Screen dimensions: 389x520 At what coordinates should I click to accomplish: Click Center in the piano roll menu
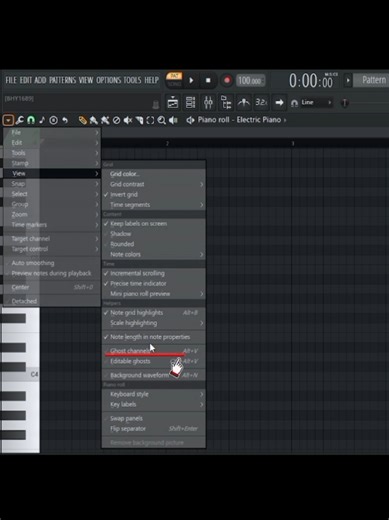point(52,287)
